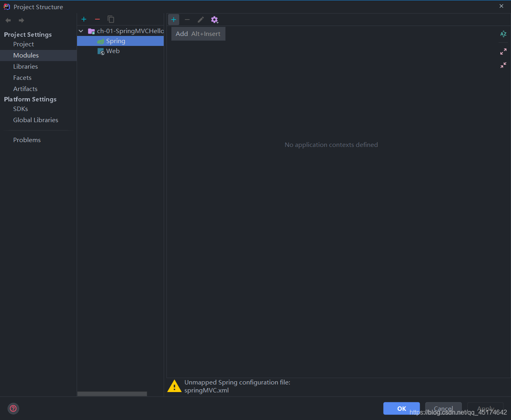Click the IntelliJ logo in title bar
511x420 pixels.
tap(7, 7)
